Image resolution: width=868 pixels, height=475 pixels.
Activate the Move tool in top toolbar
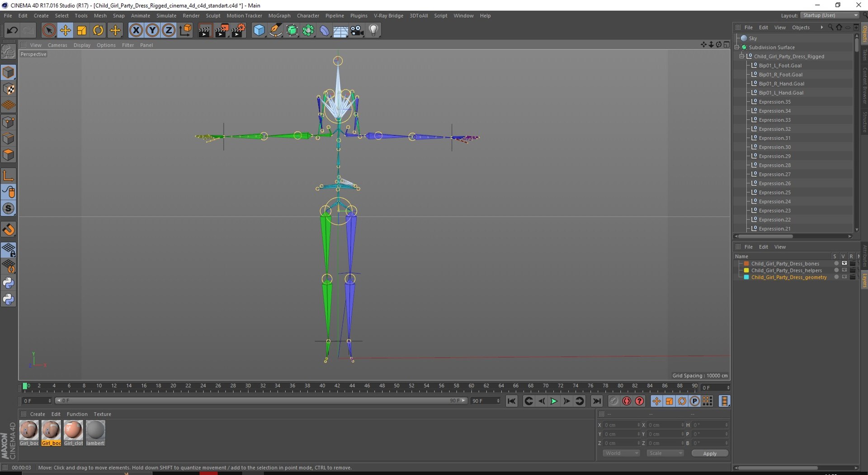point(65,30)
